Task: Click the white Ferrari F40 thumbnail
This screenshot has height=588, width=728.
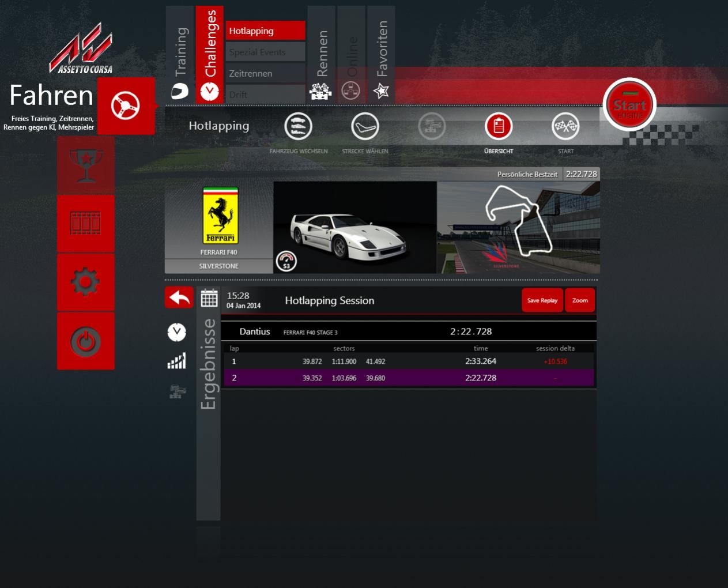Action: click(355, 228)
